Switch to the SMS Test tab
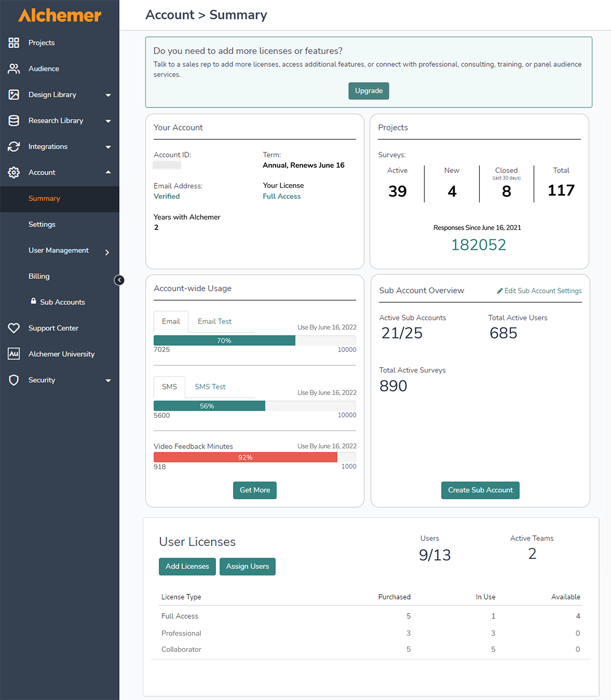This screenshot has height=700, width=611. [210, 387]
